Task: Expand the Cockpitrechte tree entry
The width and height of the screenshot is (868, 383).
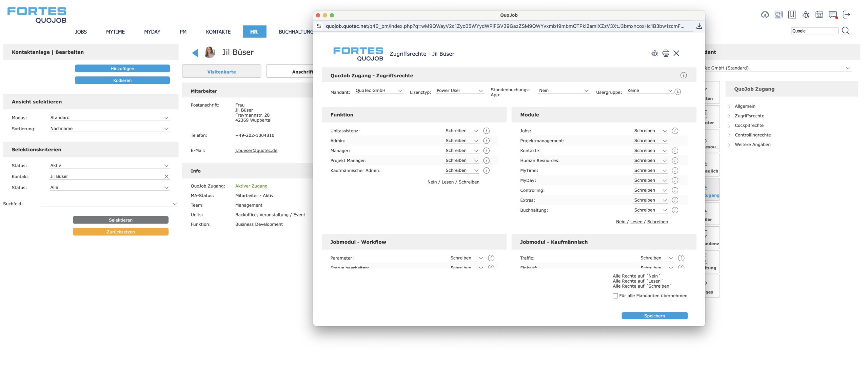Action: (749, 126)
